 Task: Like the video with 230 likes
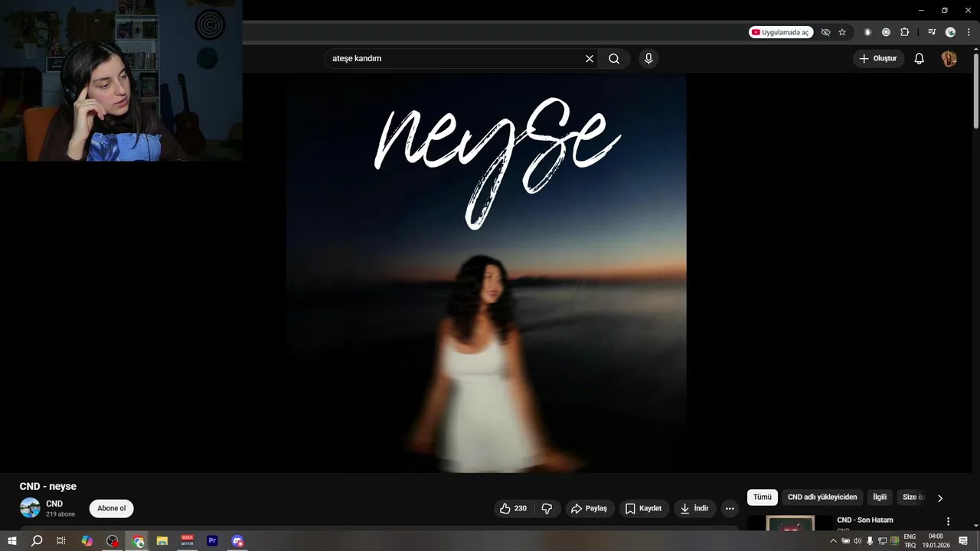tap(514, 508)
